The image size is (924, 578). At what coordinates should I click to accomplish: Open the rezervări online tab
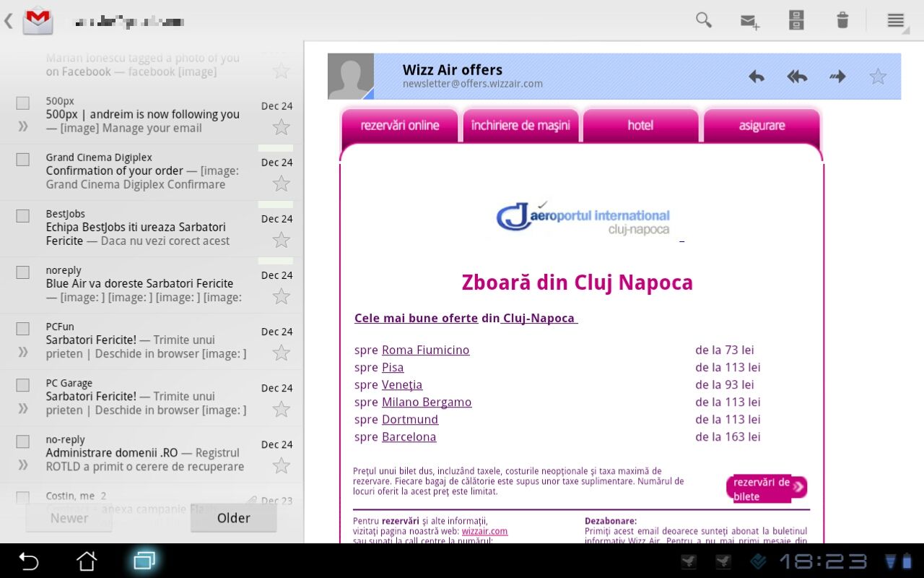[400, 125]
